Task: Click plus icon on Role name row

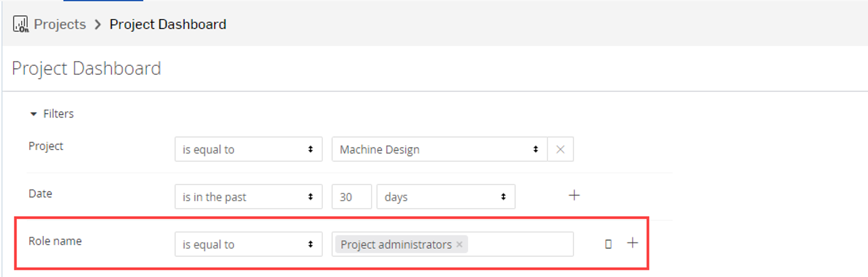Action: tap(633, 243)
